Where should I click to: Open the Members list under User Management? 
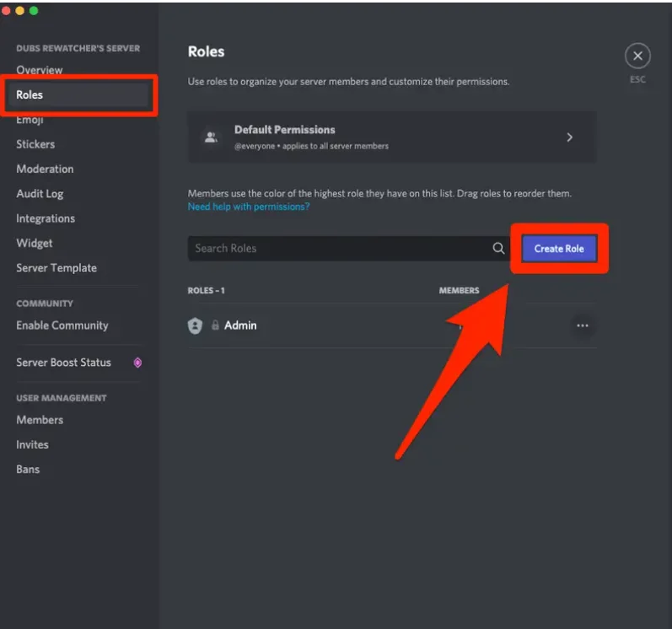click(40, 420)
